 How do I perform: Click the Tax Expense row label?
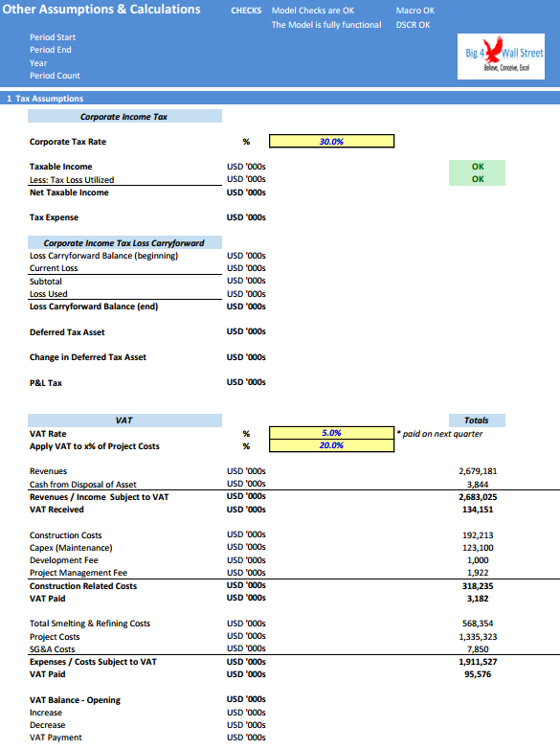click(x=54, y=217)
